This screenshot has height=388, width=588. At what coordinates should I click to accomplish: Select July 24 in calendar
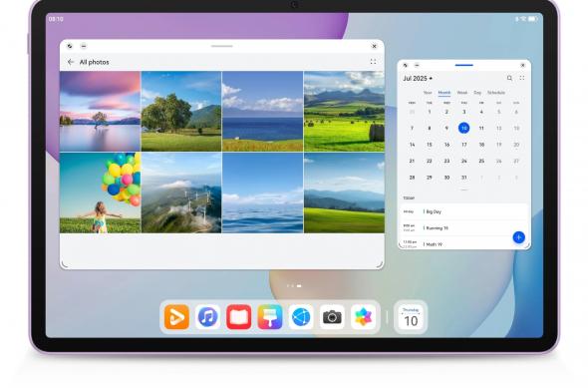tap(463, 161)
